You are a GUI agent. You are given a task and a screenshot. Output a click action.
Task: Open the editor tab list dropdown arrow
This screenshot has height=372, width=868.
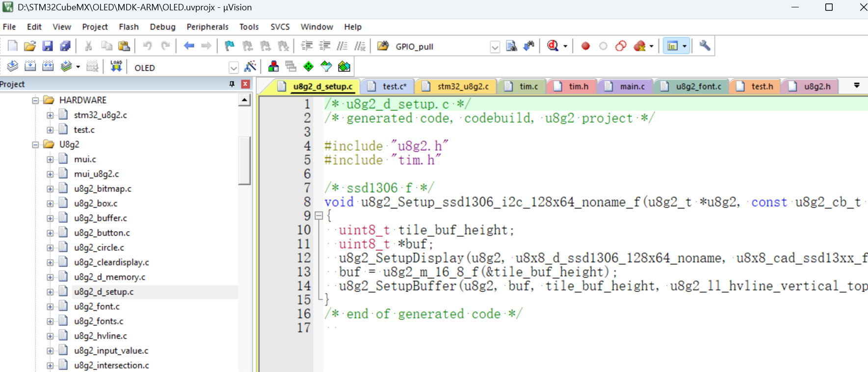857,85
